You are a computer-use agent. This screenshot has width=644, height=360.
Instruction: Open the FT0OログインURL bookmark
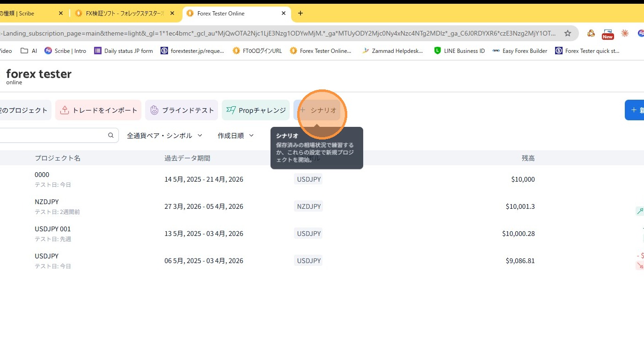257,51
